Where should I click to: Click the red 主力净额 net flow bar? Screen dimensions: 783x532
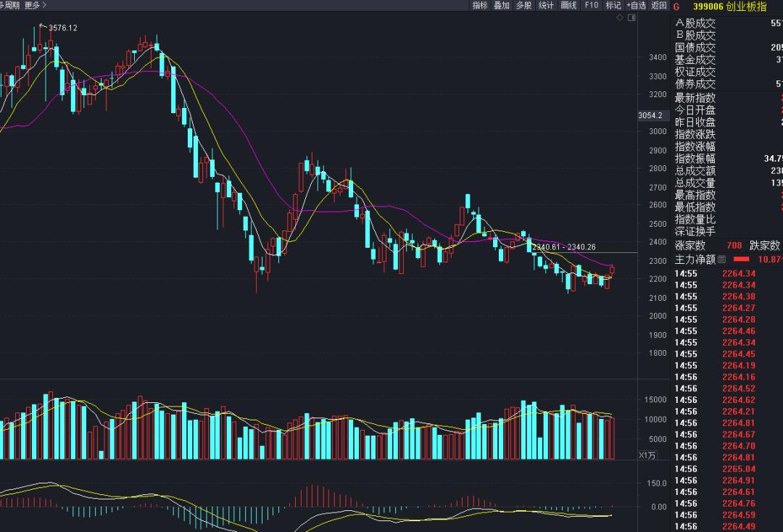click(741, 259)
